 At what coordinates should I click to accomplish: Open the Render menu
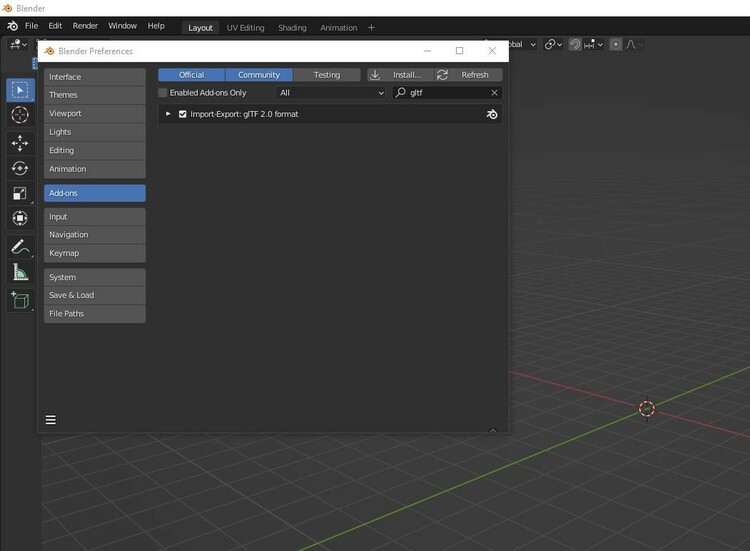(x=86, y=26)
